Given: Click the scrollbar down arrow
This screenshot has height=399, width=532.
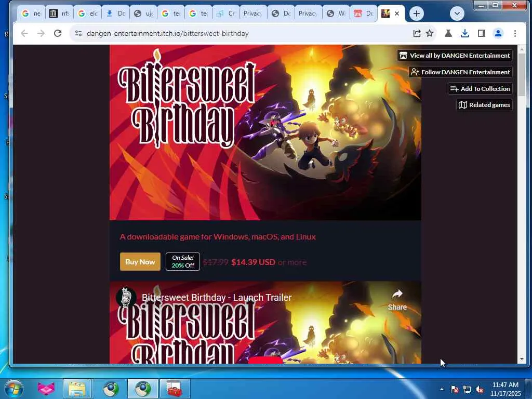Looking at the screenshot, I should 522,360.
